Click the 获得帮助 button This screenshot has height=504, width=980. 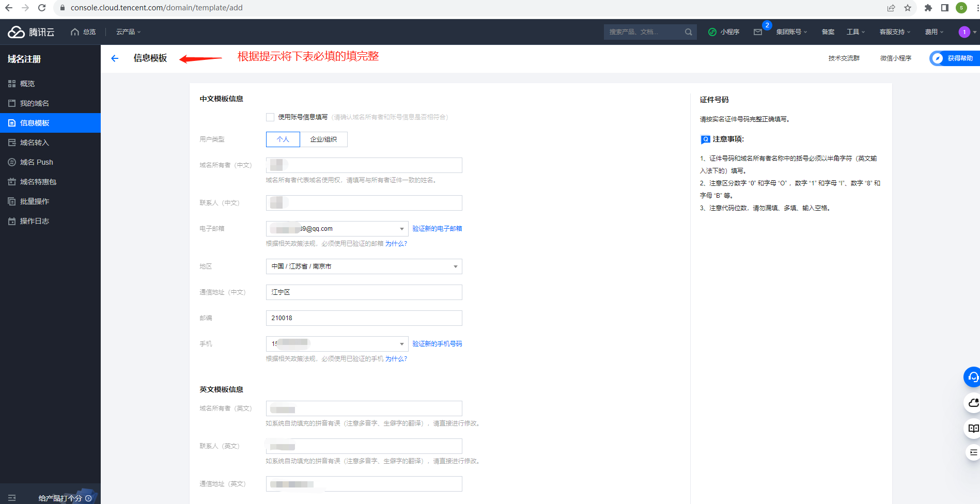click(x=955, y=58)
